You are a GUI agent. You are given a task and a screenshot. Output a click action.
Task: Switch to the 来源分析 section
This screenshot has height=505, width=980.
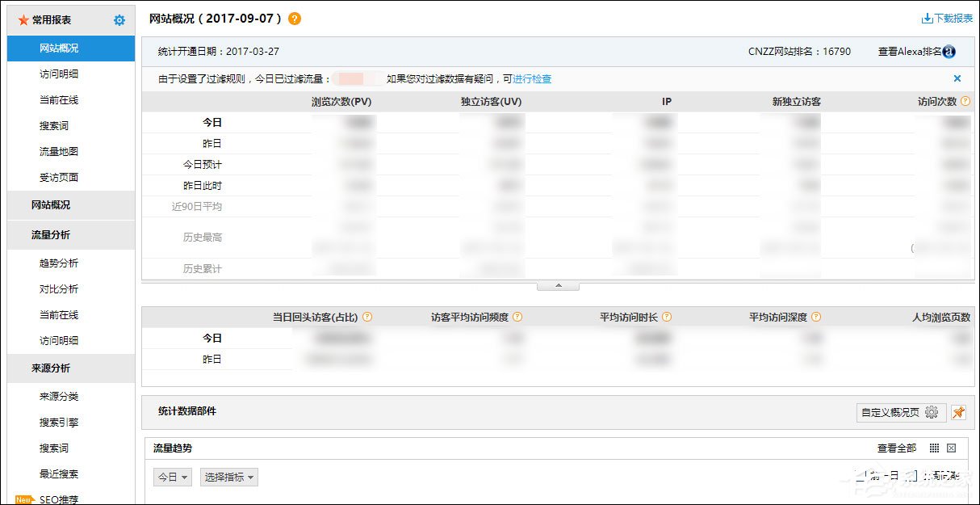click(x=70, y=368)
